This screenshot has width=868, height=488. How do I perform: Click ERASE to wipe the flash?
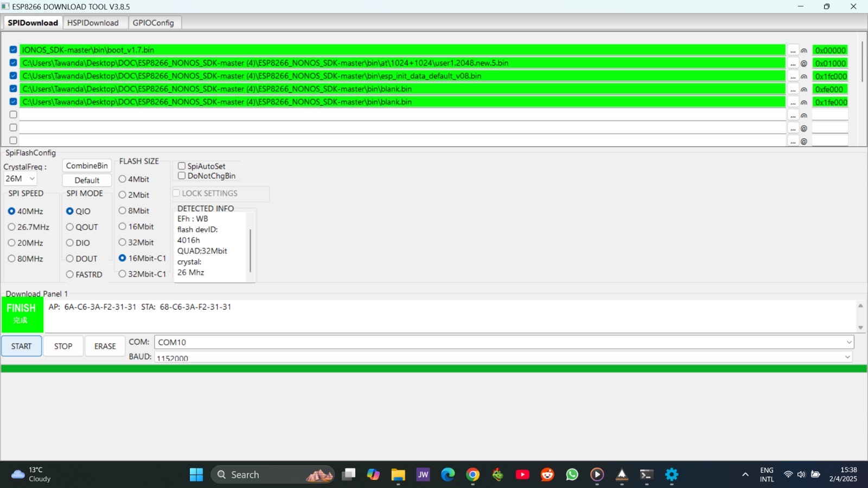(x=104, y=346)
